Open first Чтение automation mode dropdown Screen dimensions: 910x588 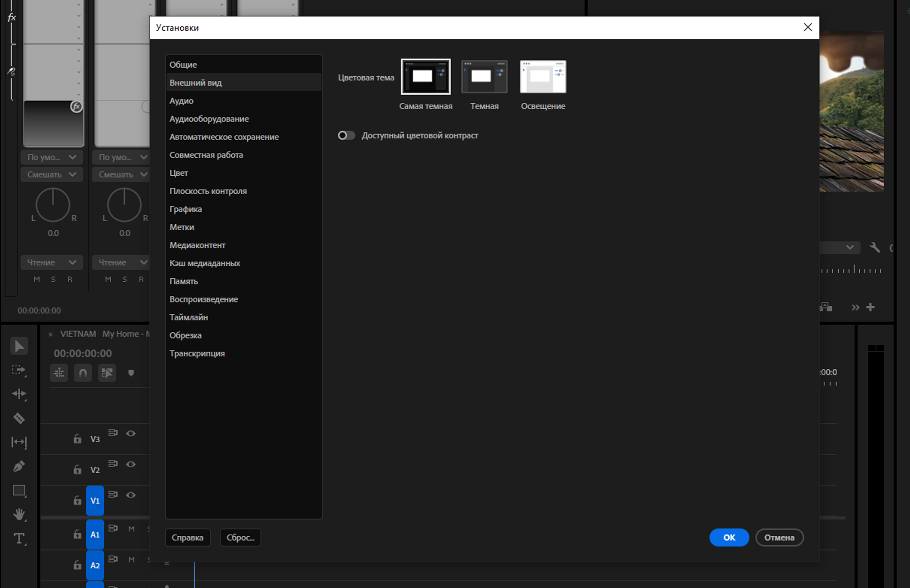coord(52,262)
